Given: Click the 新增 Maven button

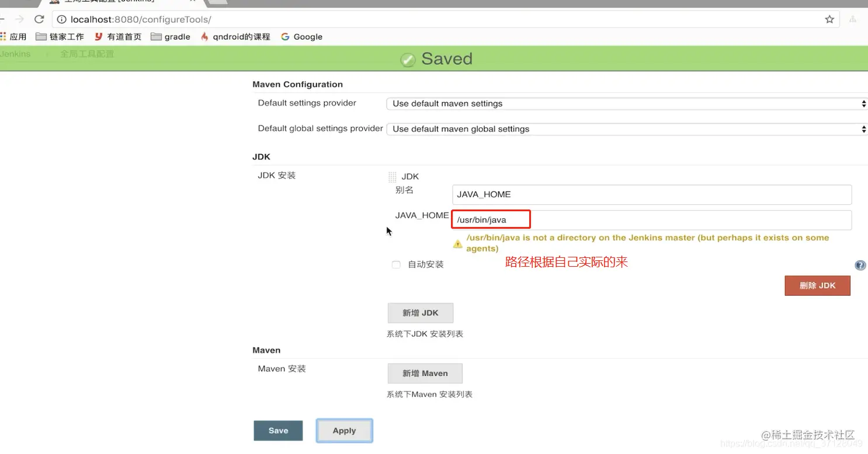Looking at the screenshot, I should (425, 373).
